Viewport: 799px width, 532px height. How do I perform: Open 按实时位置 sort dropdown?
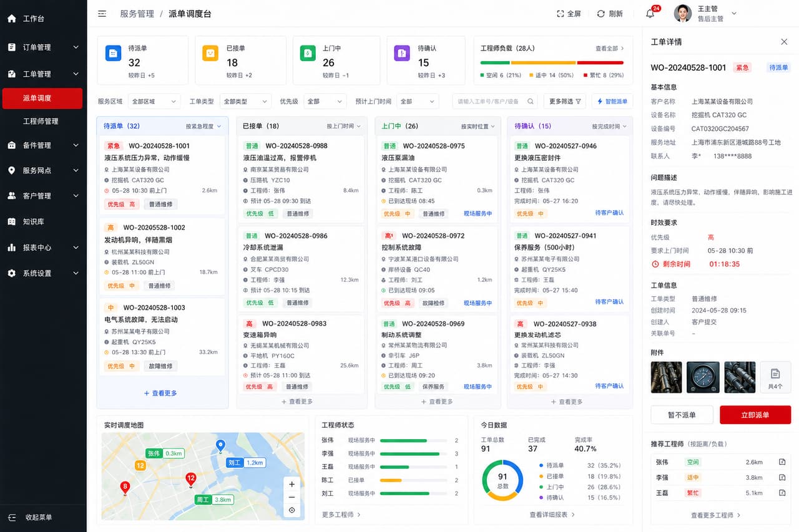pyautogui.click(x=478, y=126)
